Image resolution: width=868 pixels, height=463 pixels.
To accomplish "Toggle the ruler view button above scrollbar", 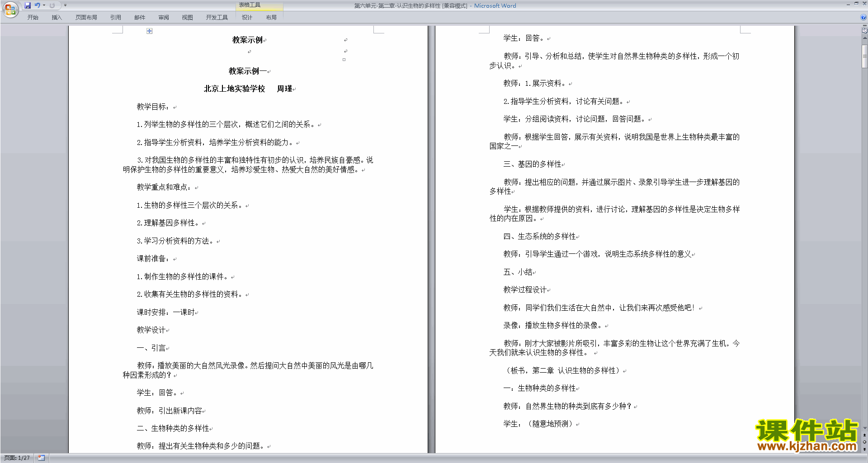I will click(x=865, y=31).
